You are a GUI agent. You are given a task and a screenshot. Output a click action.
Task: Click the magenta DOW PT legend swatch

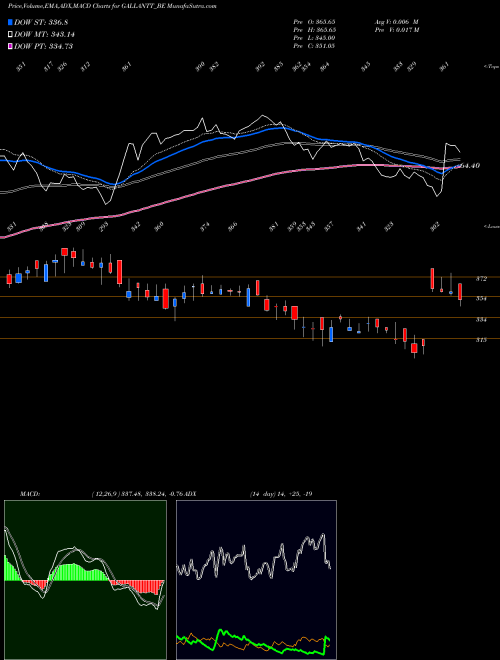pos(10,46)
